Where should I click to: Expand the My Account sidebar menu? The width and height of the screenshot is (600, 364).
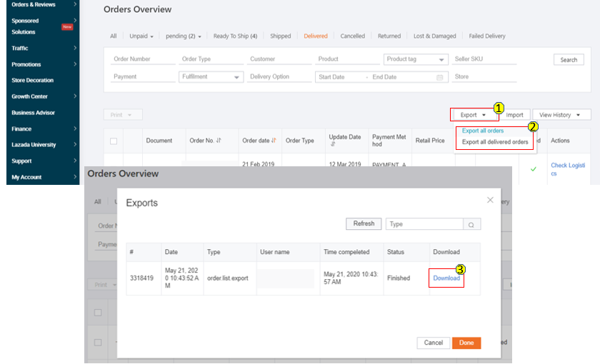point(44,177)
